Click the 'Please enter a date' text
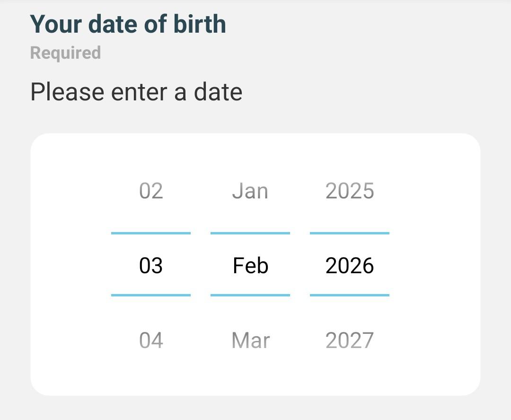 tap(136, 91)
